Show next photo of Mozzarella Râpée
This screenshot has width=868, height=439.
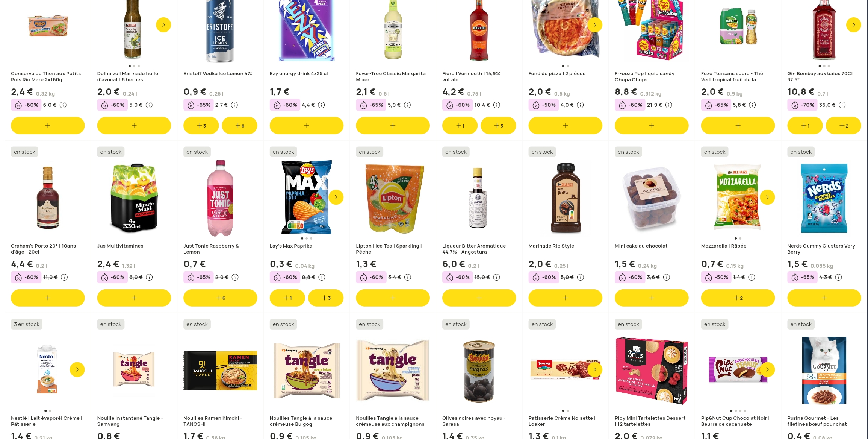pyautogui.click(x=767, y=197)
